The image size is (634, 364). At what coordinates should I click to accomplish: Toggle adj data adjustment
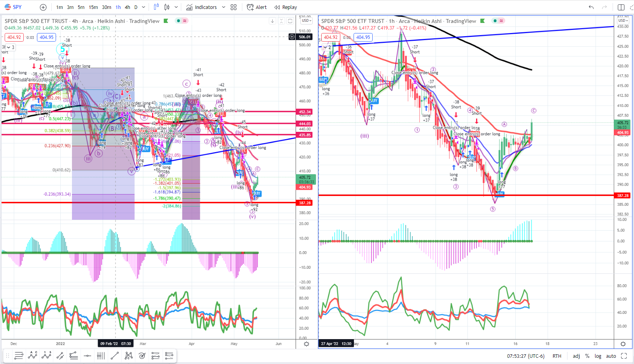click(576, 356)
